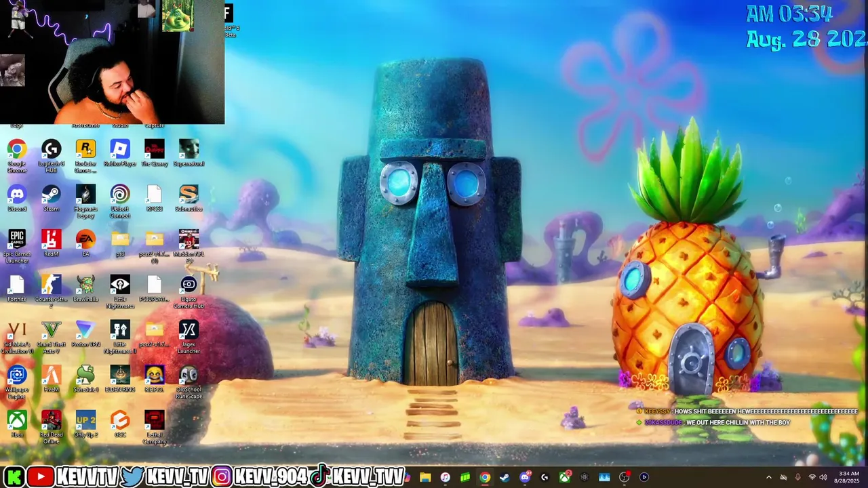Image resolution: width=868 pixels, height=488 pixels.
Task: Select the pcsx2 folder labeled (1)
Action: pos(155,247)
